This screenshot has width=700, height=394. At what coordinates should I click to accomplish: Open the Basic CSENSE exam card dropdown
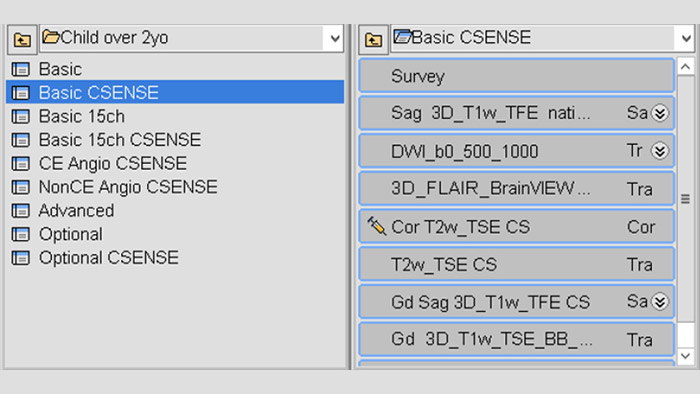pos(686,38)
